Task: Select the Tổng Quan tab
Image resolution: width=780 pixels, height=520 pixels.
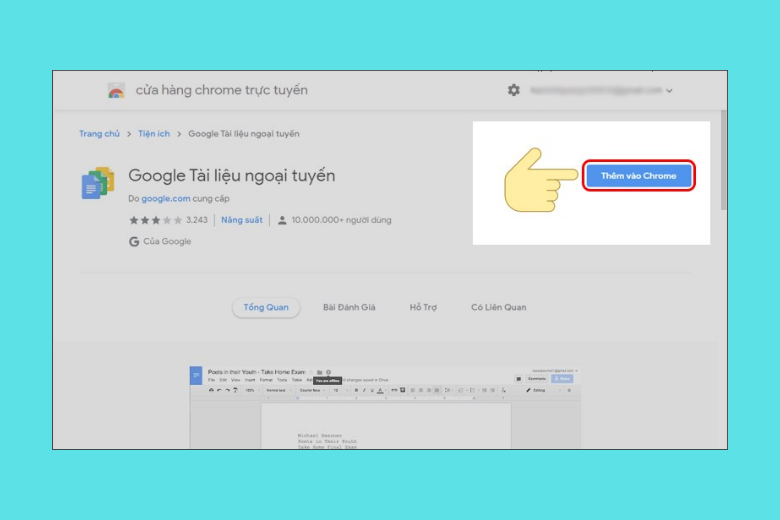Action: [266, 308]
